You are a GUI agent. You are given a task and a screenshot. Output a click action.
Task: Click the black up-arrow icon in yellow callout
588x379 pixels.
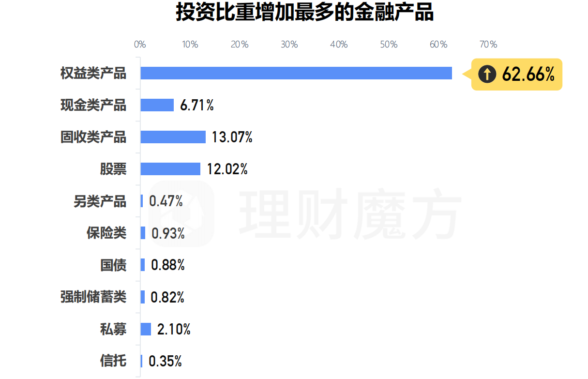[487, 75]
